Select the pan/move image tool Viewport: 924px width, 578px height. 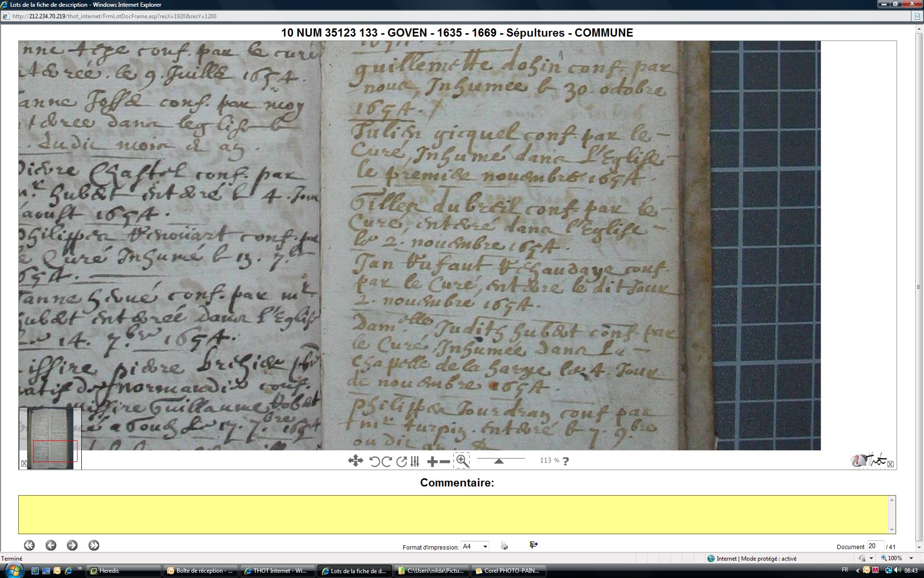(x=355, y=461)
